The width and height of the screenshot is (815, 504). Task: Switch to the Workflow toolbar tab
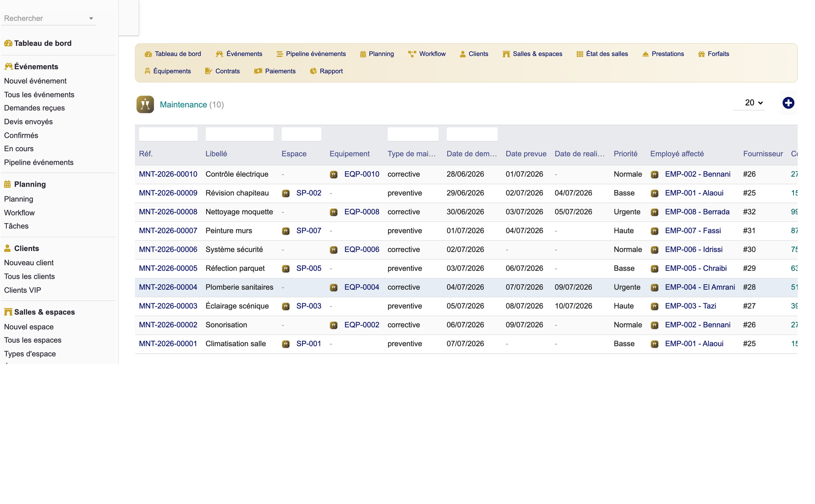[427, 54]
